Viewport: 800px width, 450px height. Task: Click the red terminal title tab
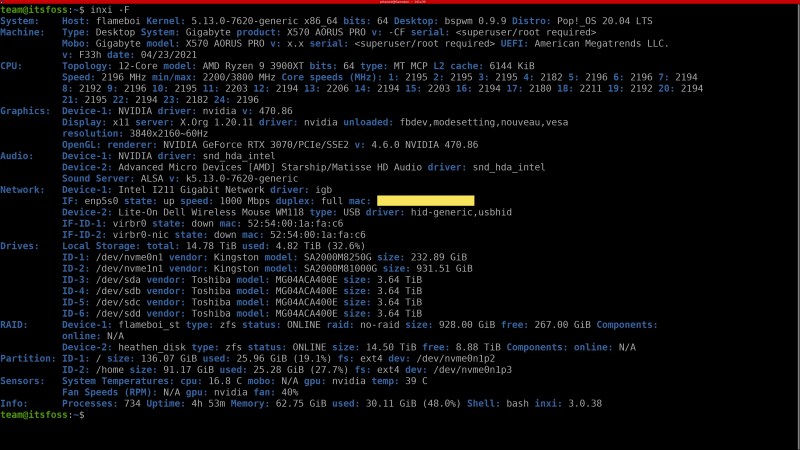click(x=400, y=3)
